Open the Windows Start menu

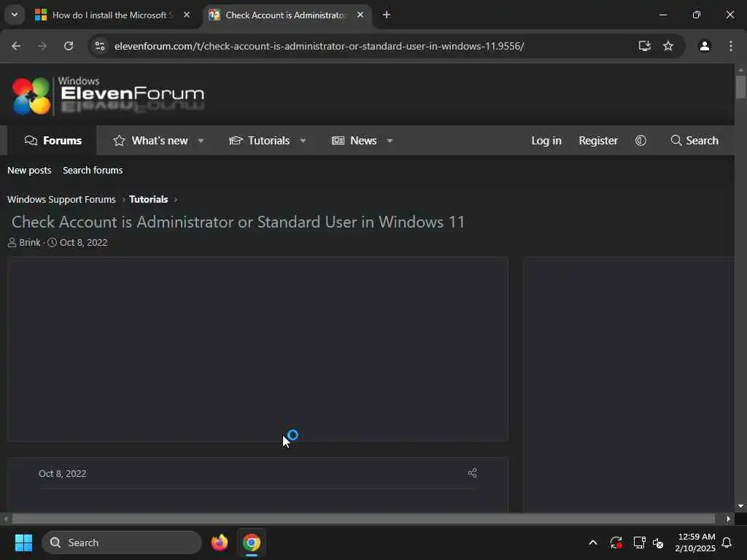(x=23, y=542)
